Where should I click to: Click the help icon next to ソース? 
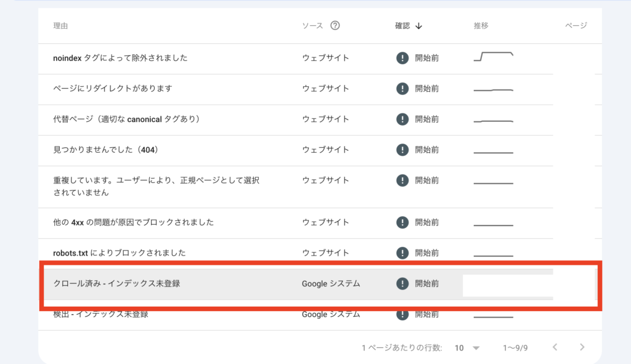335,26
